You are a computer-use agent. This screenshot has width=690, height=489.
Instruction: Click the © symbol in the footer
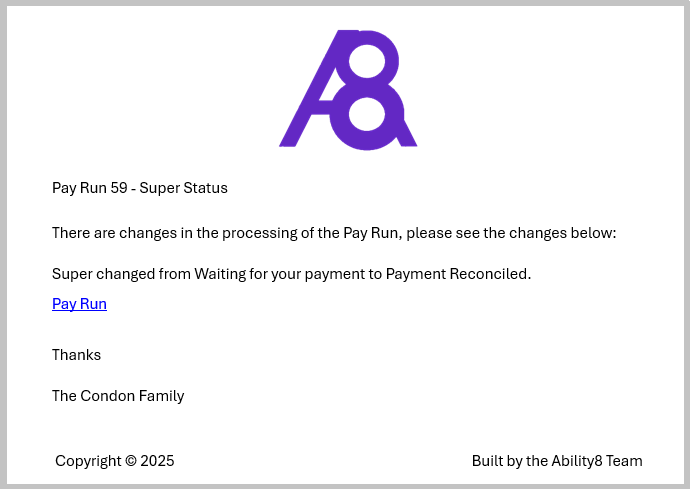pos(131,461)
